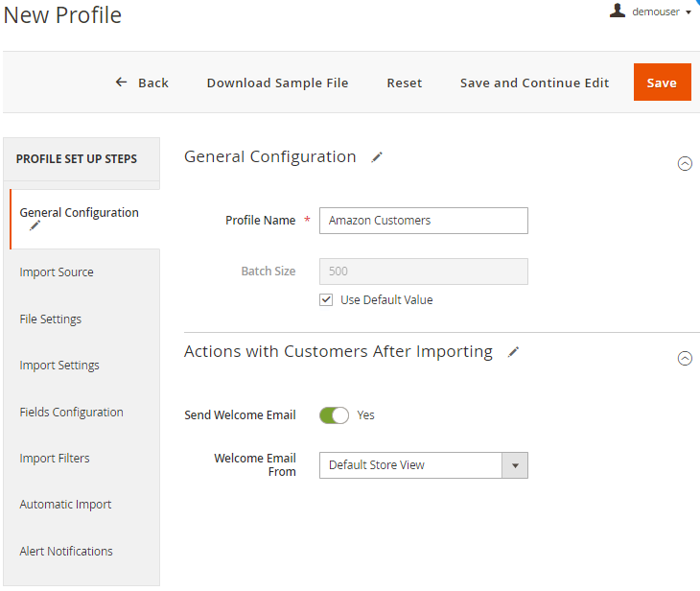Open the Import Source step
700x591 pixels.
[x=57, y=272]
